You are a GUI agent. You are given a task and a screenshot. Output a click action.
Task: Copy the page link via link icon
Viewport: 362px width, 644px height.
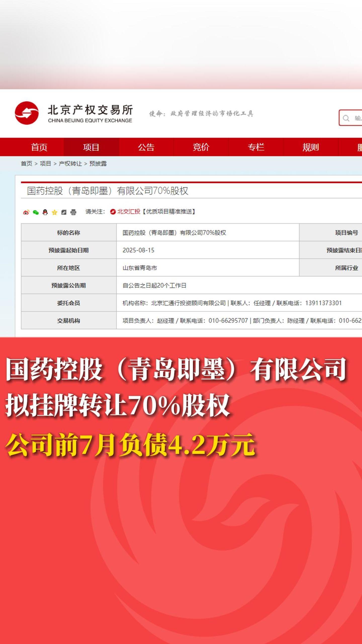pyautogui.click(x=64, y=212)
